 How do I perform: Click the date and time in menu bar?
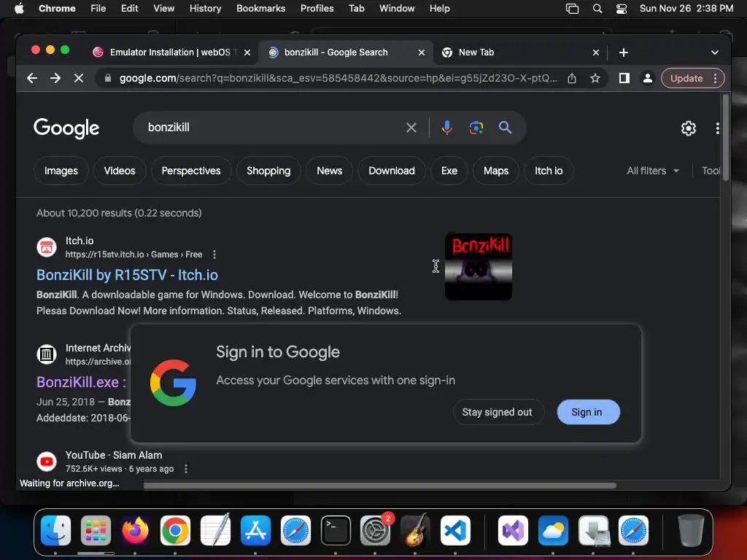686,9
